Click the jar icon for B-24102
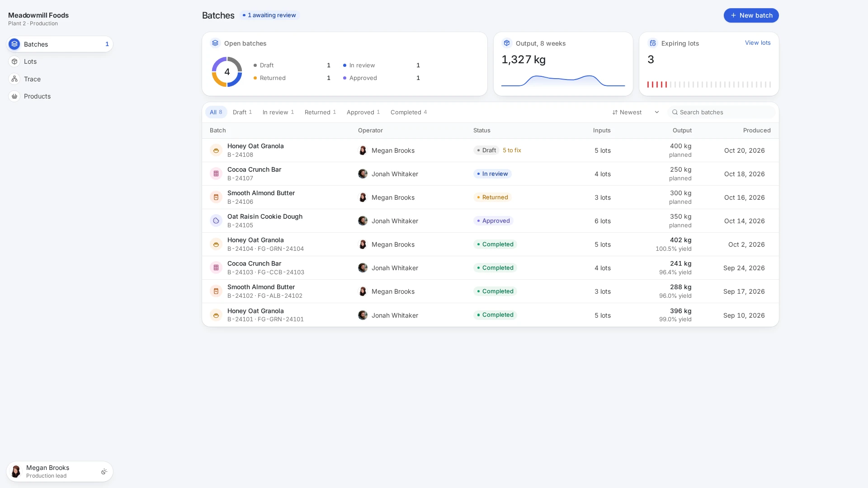The image size is (868, 488). click(x=216, y=291)
